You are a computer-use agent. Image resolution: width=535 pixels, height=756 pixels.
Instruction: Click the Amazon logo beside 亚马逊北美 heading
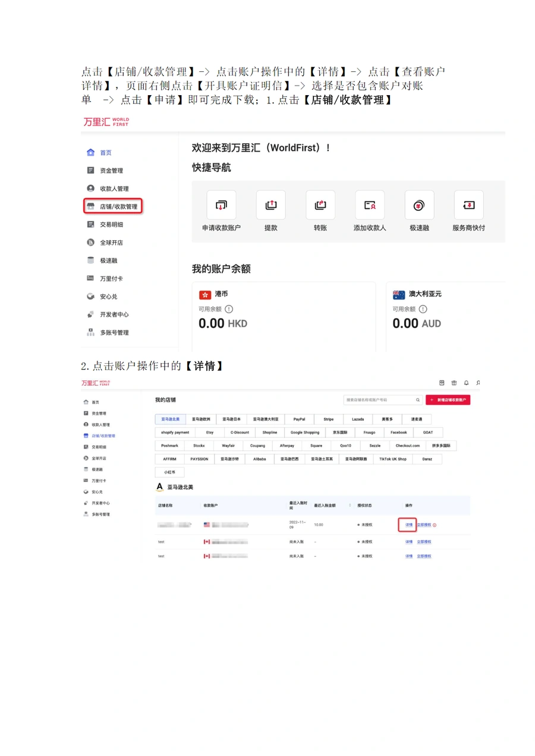[159, 487]
